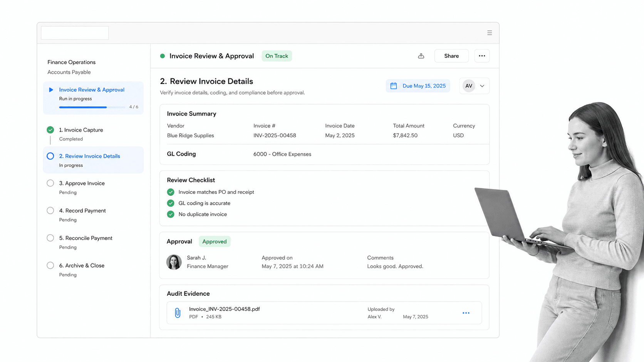Click invoice number INV-2025-00458
The image size is (644, 362).
275,135
